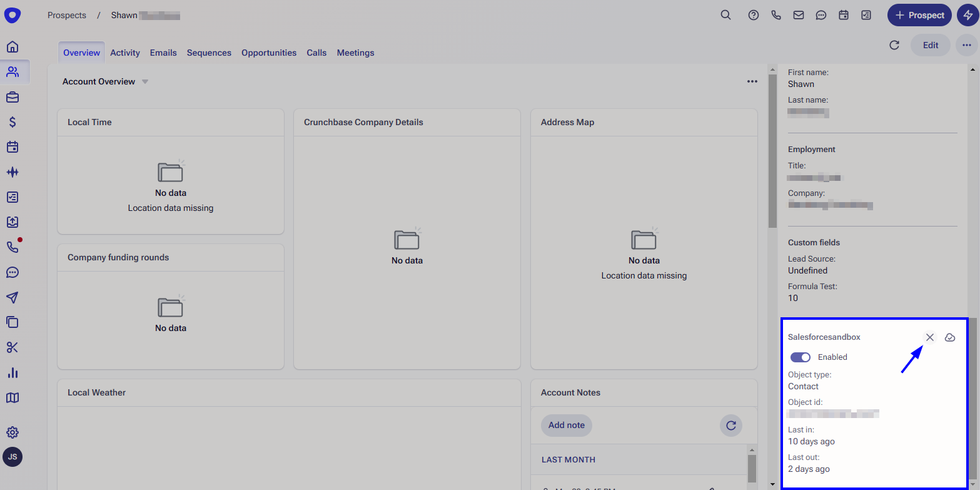Viewport: 980px width, 490px height.
Task: Open the calendar icon in the top bar
Action: (843, 14)
